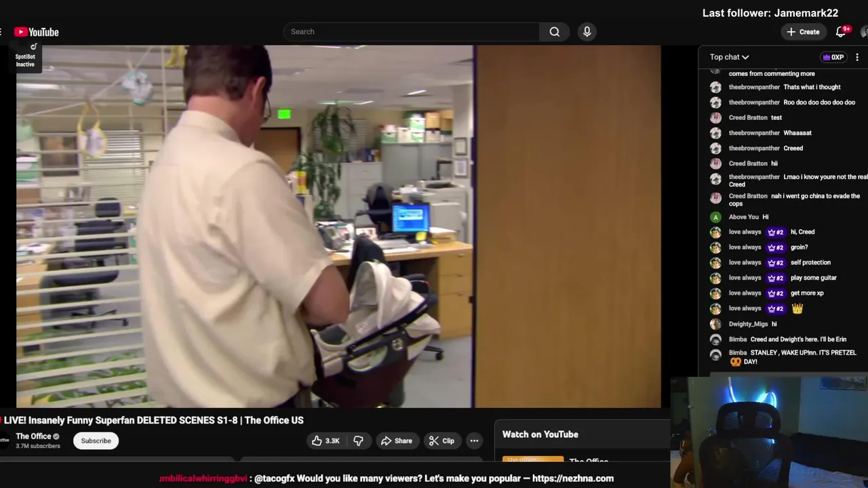
Task: Click Watch on YouTube card heading
Action: [540, 434]
